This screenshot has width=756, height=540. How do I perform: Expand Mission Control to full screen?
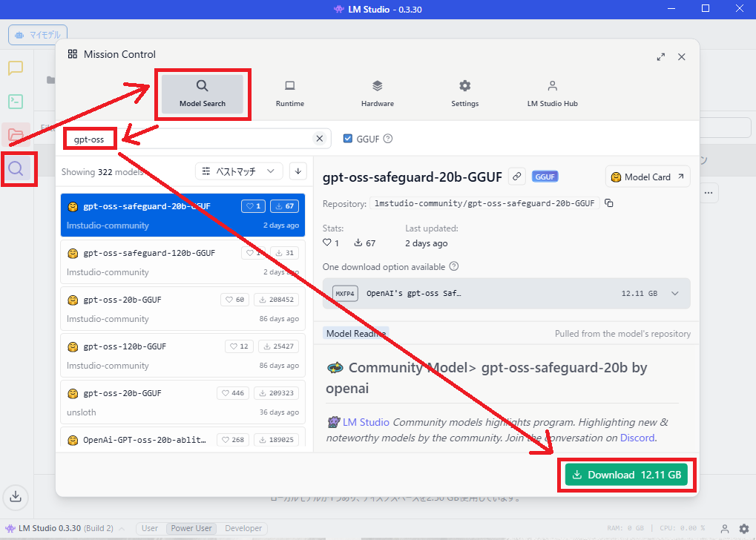point(661,57)
